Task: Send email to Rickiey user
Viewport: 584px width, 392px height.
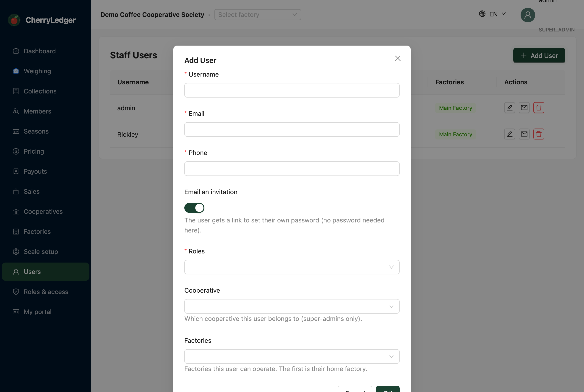Action: 524,134
